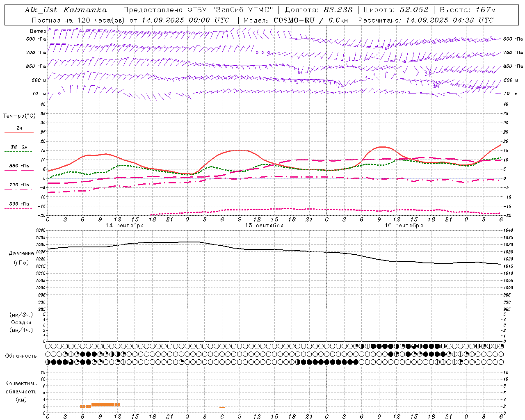Click left 500 м wind level label

coord(39,80)
